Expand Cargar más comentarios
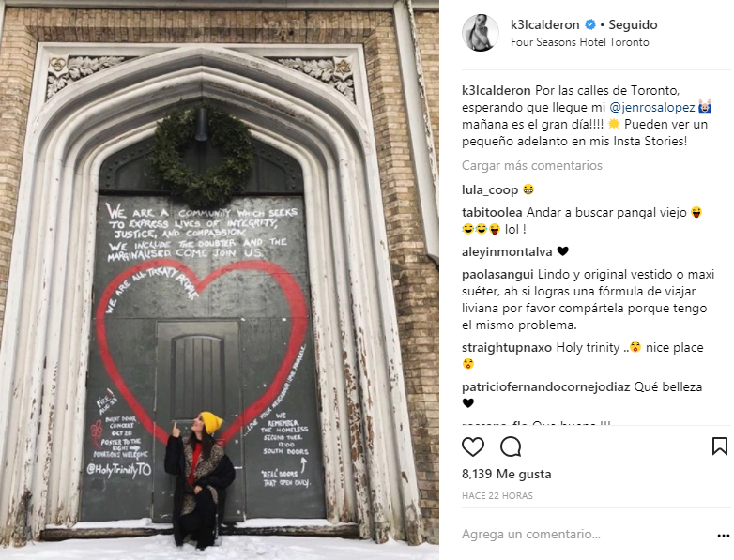This screenshot has height=560, width=734. 532,166
